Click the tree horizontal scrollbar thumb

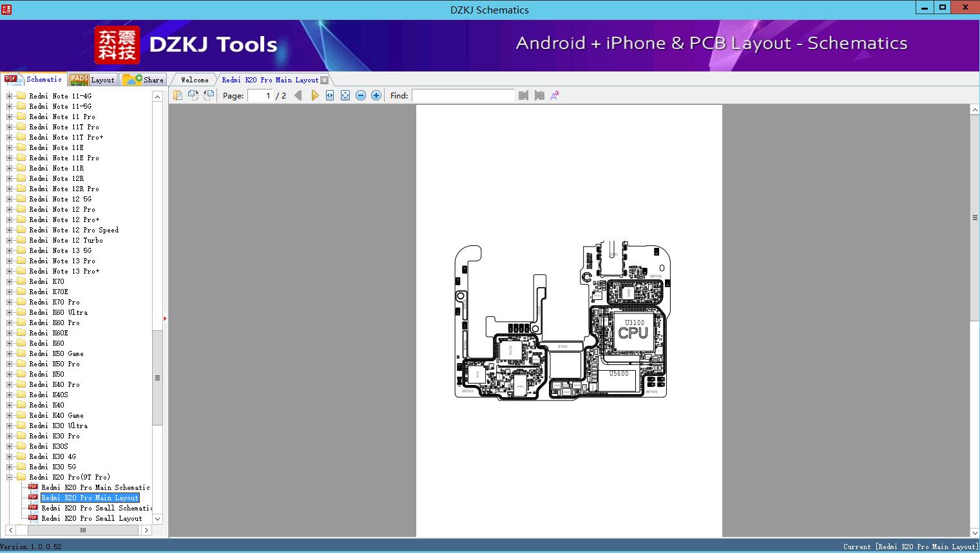point(82,530)
